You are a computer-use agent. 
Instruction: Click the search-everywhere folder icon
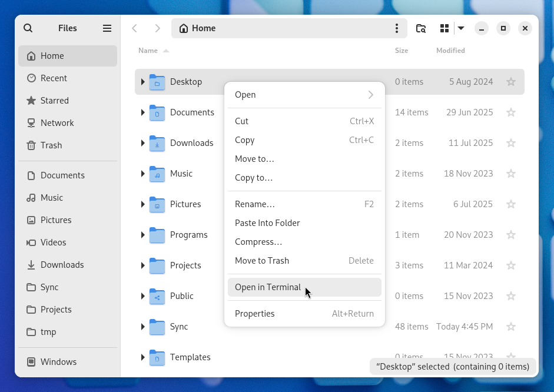point(421,28)
